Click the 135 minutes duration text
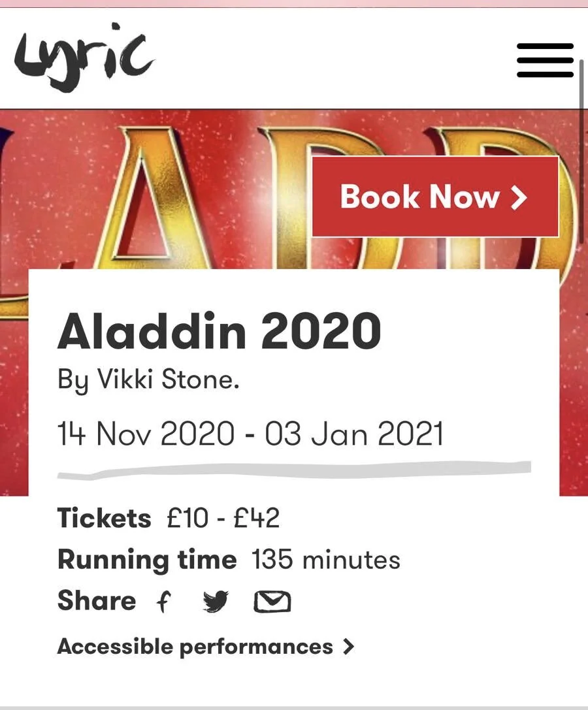 326,560
